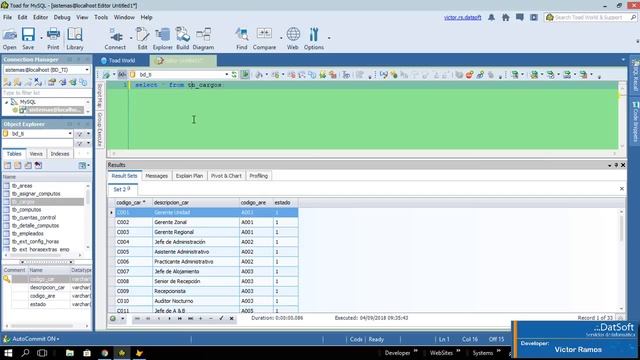Select the tb_computos table
This screenshot has width=640, height=360.
(26, 210)
